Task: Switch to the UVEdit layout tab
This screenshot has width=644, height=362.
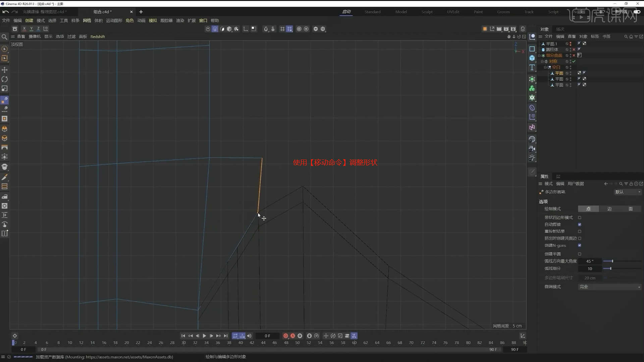Action: pyautogui.click(x=453, y=12)
